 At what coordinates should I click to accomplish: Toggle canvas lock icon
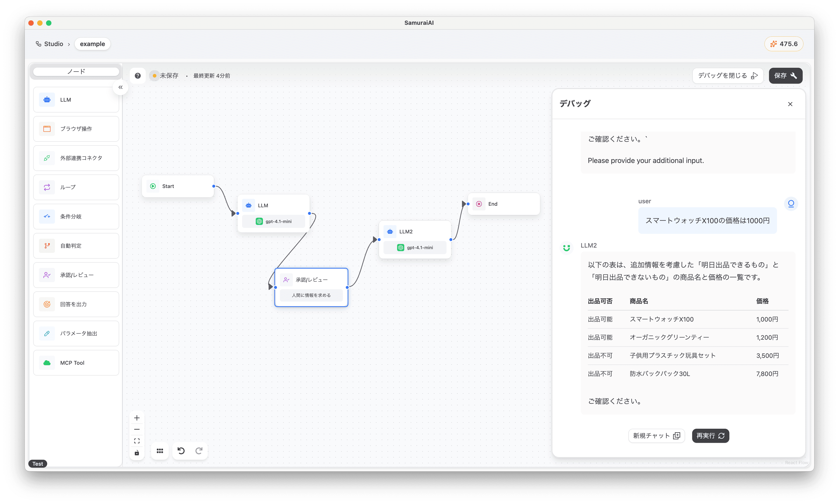point(137,453)
